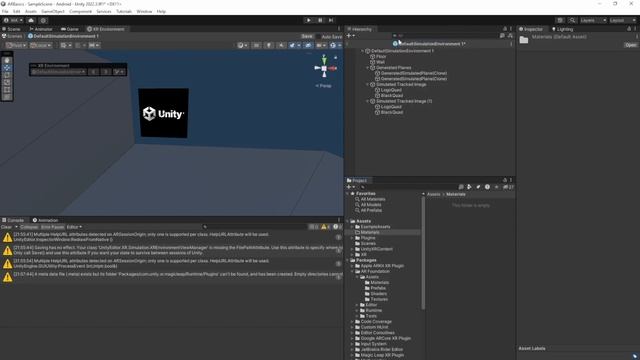Click the Play button in the toolbar
The image size is (640, 360).
309,20
